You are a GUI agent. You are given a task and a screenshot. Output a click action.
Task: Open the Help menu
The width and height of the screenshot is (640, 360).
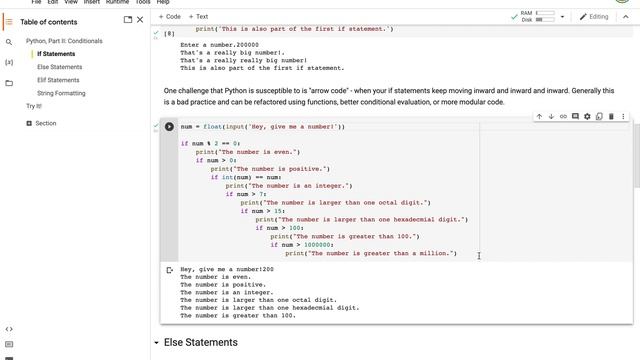pos(163,2)
